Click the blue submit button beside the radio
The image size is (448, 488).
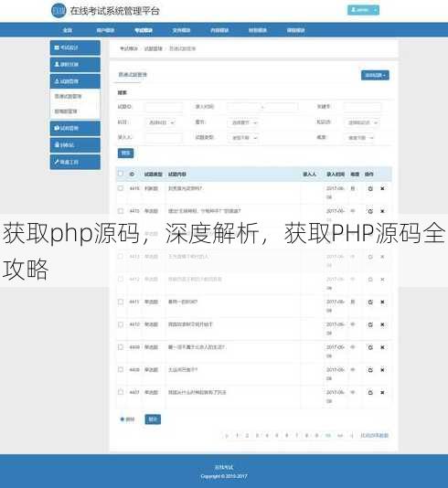pyautogui.click(x=153, y=419)
